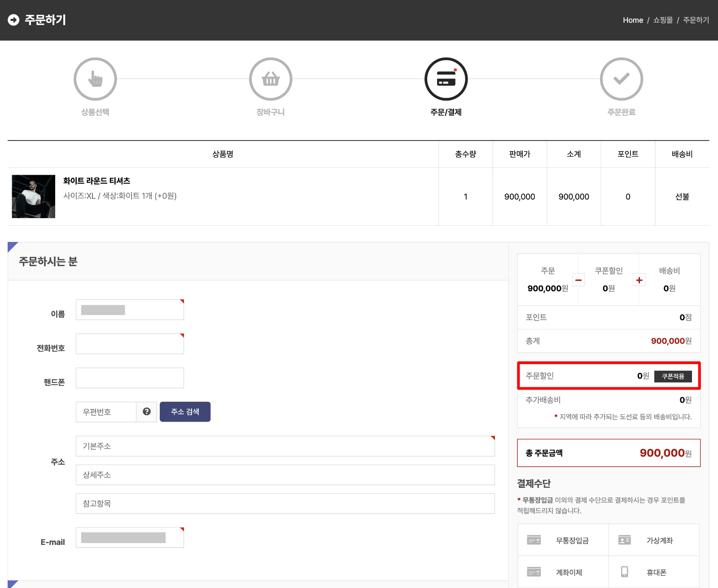The width and height of the screenshot is (718, 588).
Task: Click the arrow icon beside 주문하기 title
Action: pos(13,20)
